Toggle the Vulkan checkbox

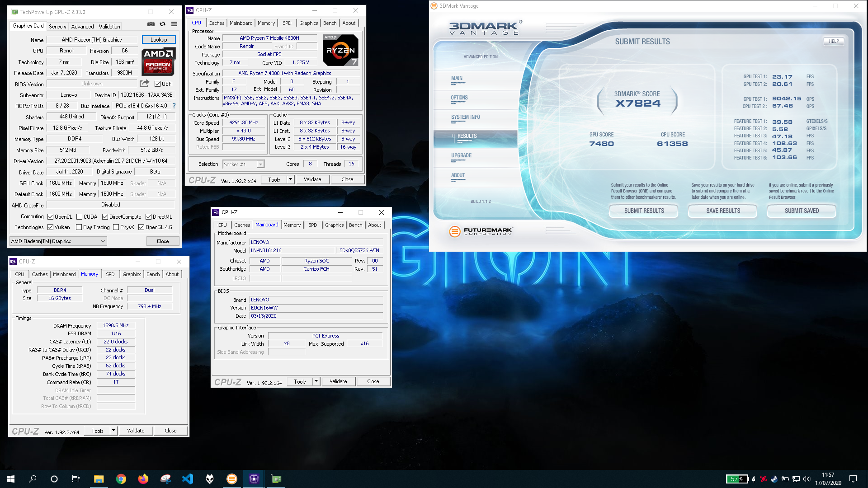[x=51, y=227]
